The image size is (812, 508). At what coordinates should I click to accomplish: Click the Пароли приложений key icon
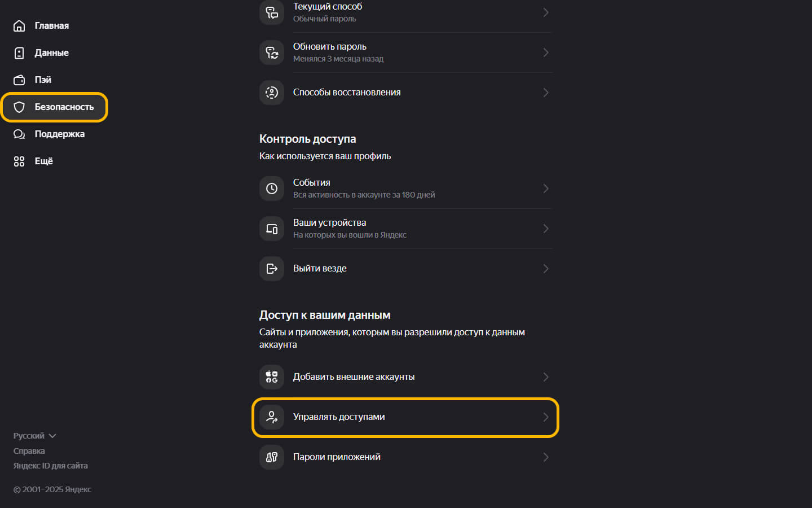[272, 457]
